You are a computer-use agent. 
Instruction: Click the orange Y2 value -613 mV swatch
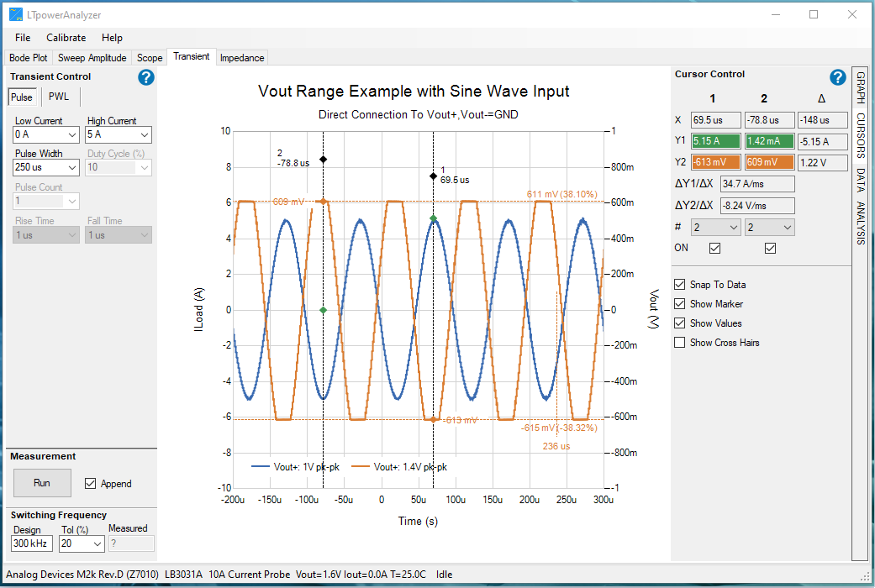pyautogui.click(x=715, y=162)
